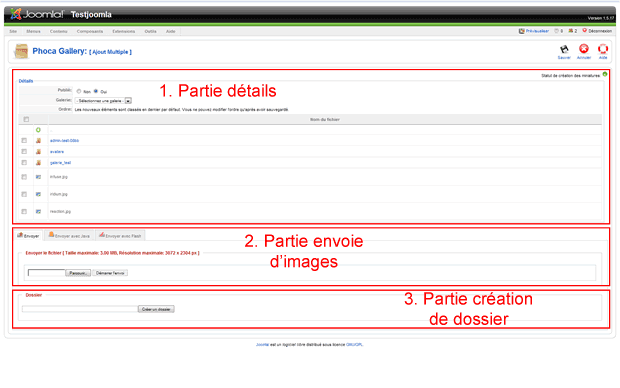
Task: Open the Outils menu
Action: (150, 31)
